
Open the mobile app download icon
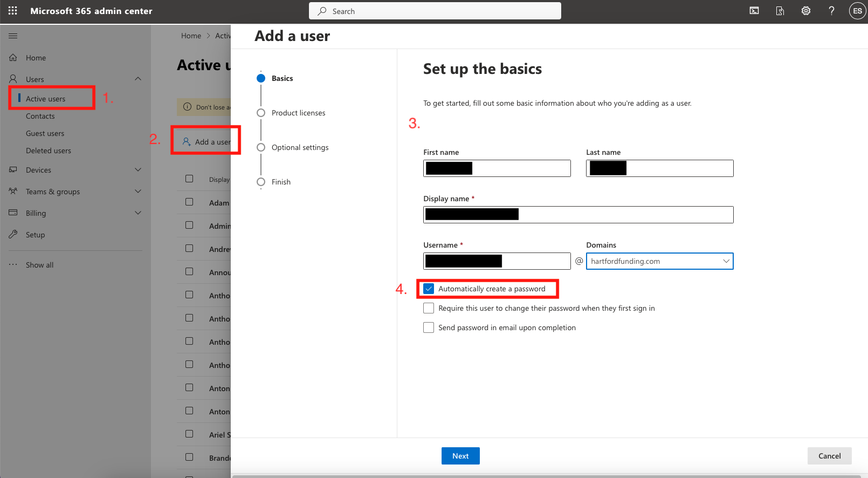(x=780, y=11)
